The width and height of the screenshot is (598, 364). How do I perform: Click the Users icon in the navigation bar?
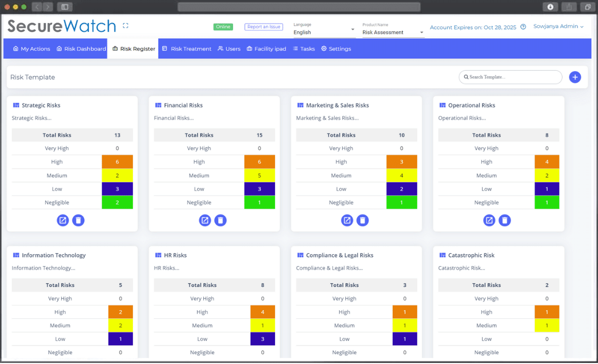(220, 49)
